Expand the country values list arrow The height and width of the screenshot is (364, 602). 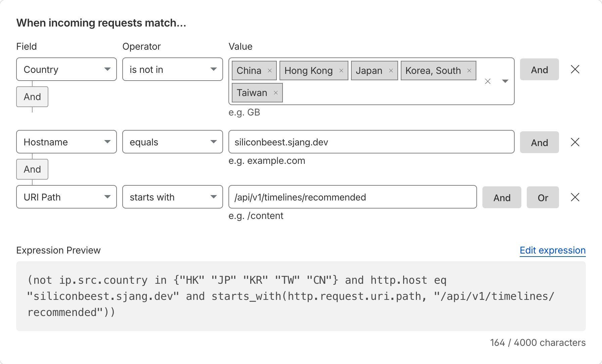pos(505,81)
